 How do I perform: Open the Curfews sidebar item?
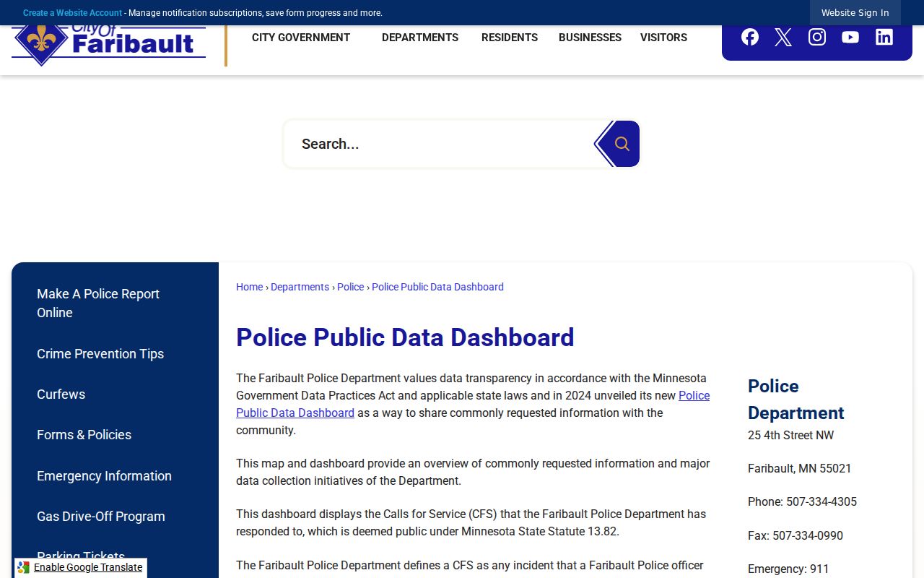[x=61, y=394]
